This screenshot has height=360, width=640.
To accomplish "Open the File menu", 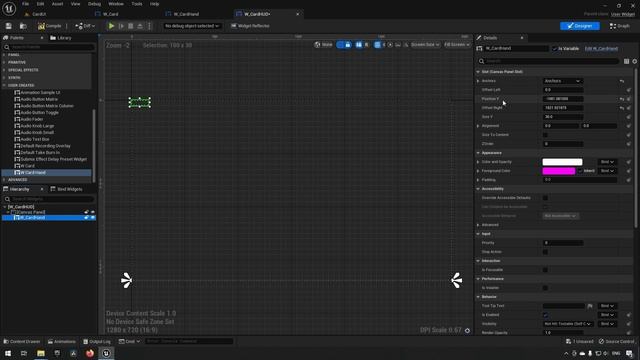I will (25, 4).
